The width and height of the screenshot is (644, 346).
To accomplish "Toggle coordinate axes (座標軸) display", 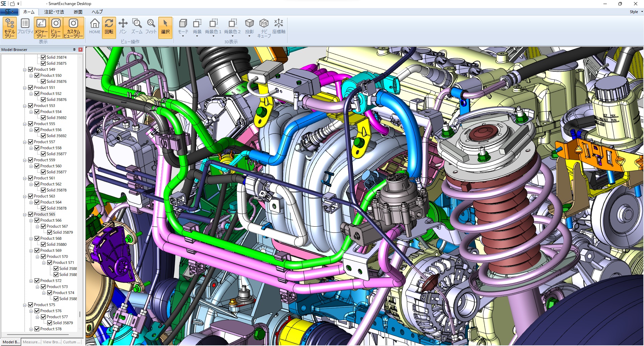I will click(279, 26).
